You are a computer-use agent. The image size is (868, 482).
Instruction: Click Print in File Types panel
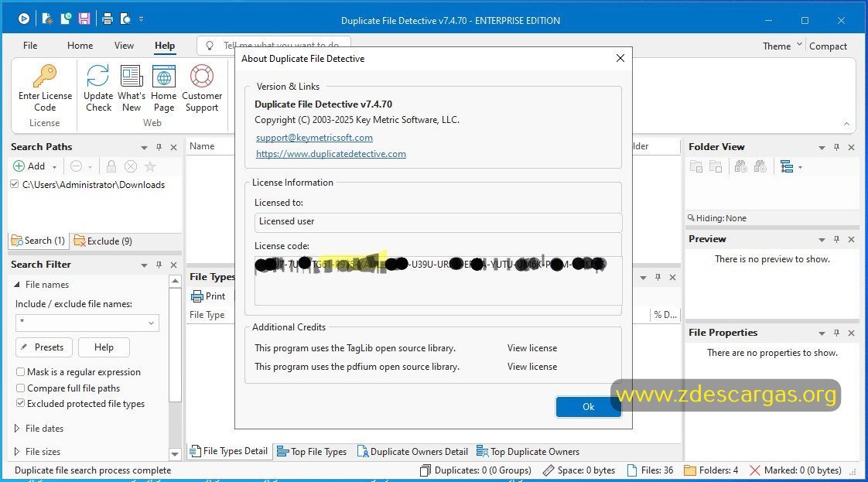pyautogui.click(x=208, y=296)
